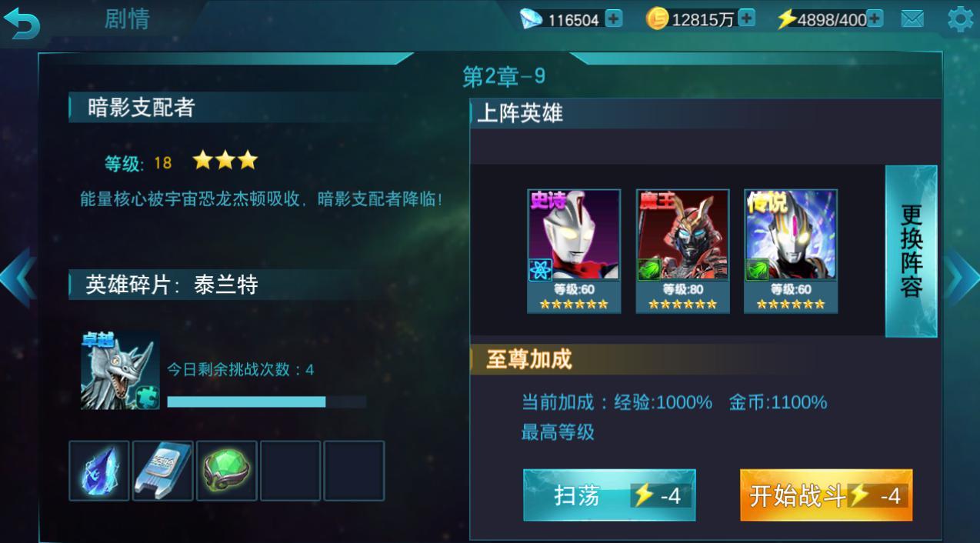Select the 传说 hero portrait
The image size is (980, 543).
click(791, 252)
